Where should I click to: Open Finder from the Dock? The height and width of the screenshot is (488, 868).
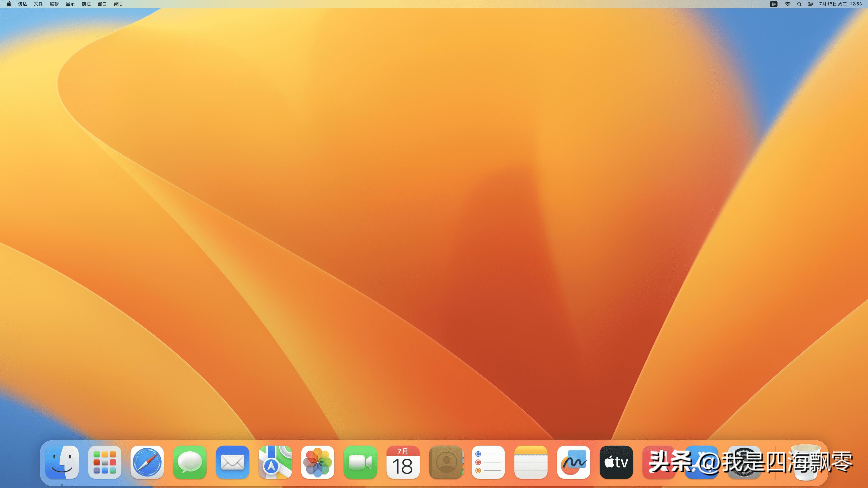(x=62, y=462)
